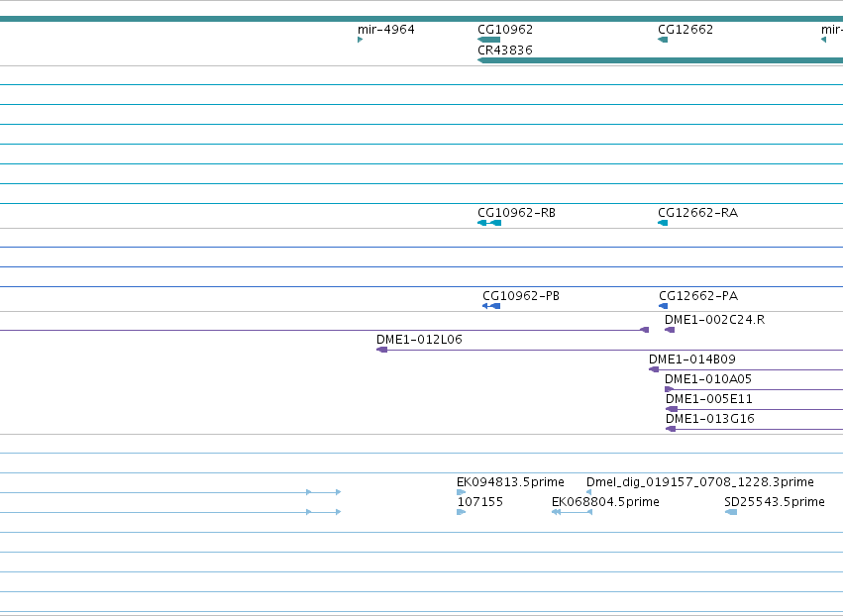
Task: Click the DME1-010A05 label
Action: tap(708, 379)
